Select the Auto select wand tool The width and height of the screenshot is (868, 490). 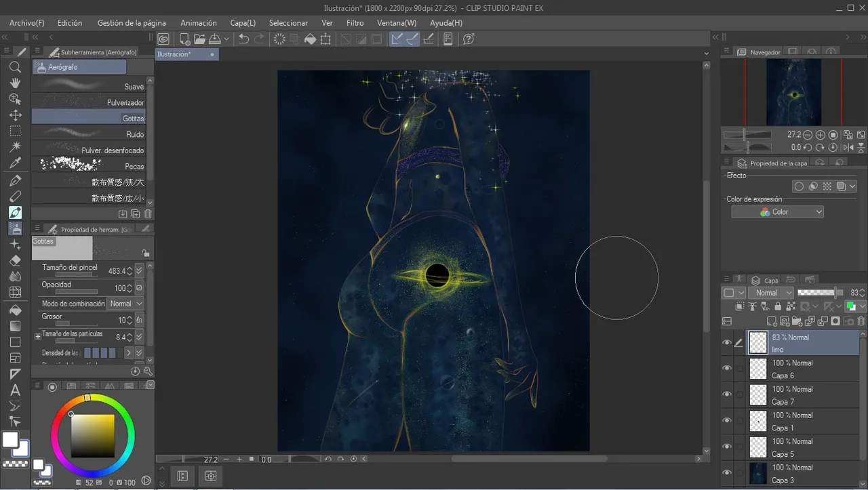tap(15, 147)
